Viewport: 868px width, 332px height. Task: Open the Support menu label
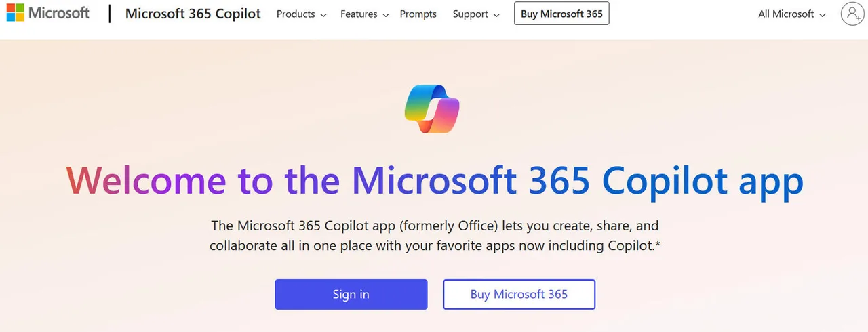tap(470, 14)
